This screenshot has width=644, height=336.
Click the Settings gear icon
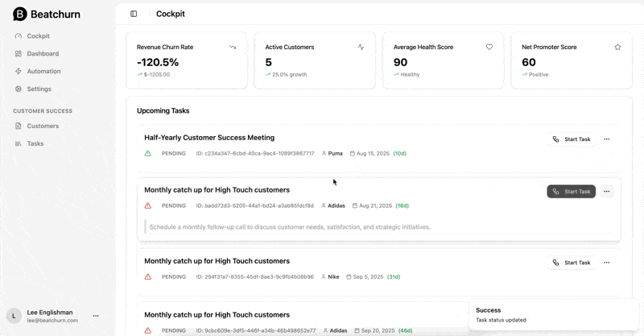pyautogui.click(x=18, y=89)
